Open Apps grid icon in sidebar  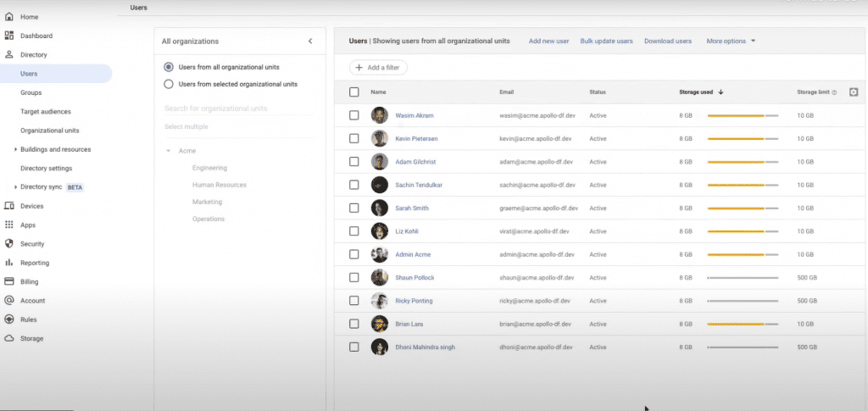click(x=8, y=225)
